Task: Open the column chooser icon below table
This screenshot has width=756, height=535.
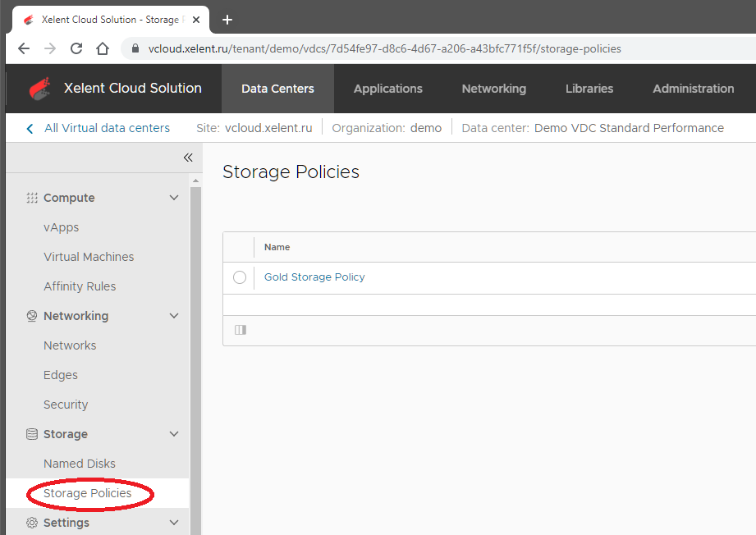Action: coord(241,330)
